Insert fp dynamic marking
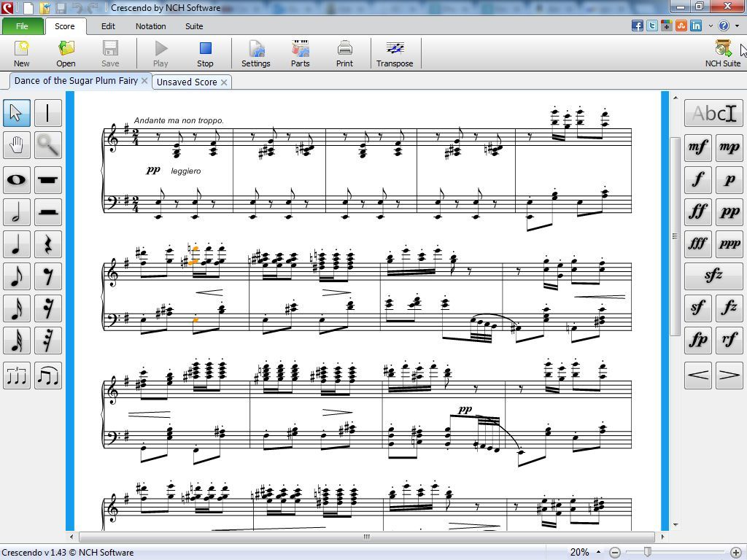The image size is (747, 560). pyautogui.click(x=698, y=340)
